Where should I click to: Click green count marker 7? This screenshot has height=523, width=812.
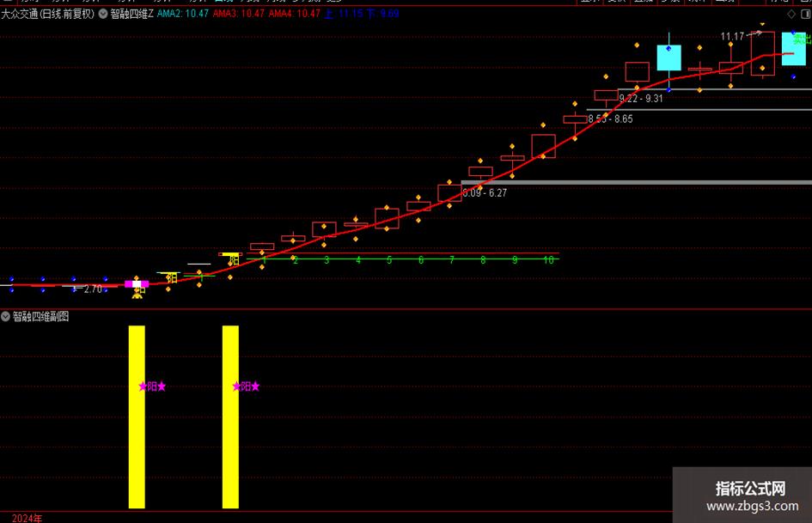[x=452, y=260]
